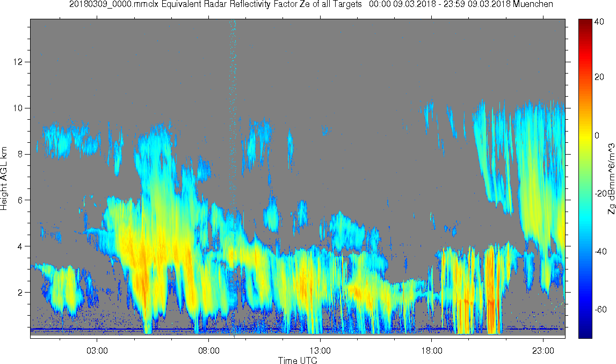616x364 pixels.
Task: Click the colorbar label 0
Action: click(597, 135)
